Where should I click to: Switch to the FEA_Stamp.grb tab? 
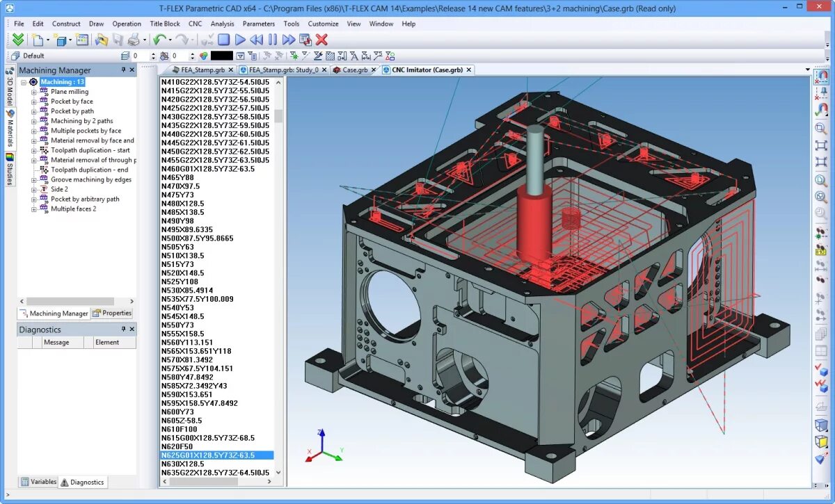coord(202,70)
